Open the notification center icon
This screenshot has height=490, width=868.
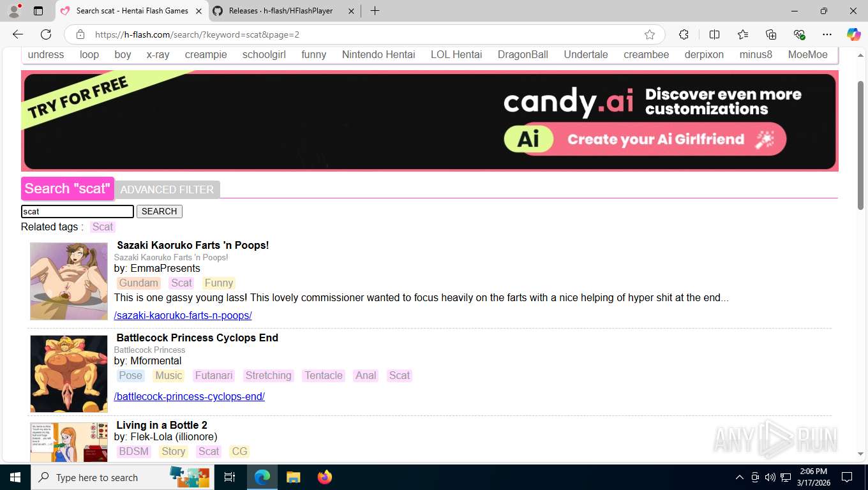(847, 477)
